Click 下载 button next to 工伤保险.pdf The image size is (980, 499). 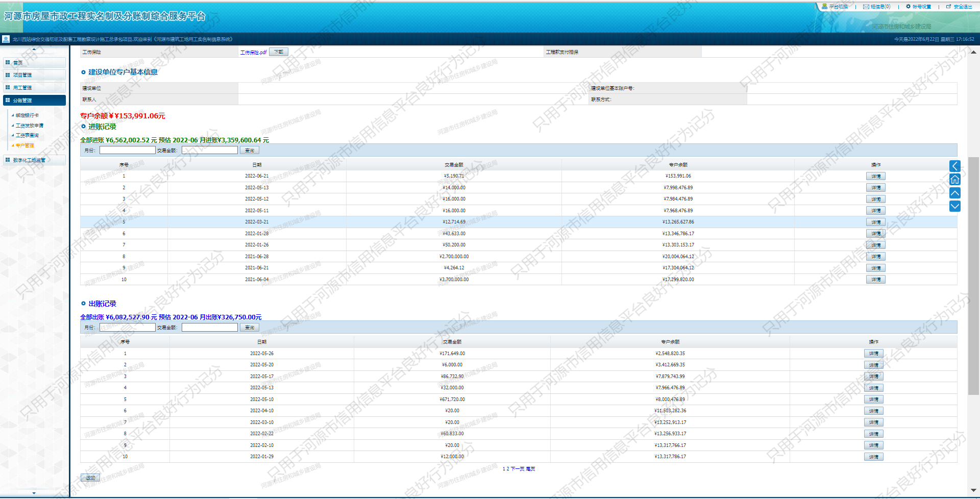coord(279,52)
